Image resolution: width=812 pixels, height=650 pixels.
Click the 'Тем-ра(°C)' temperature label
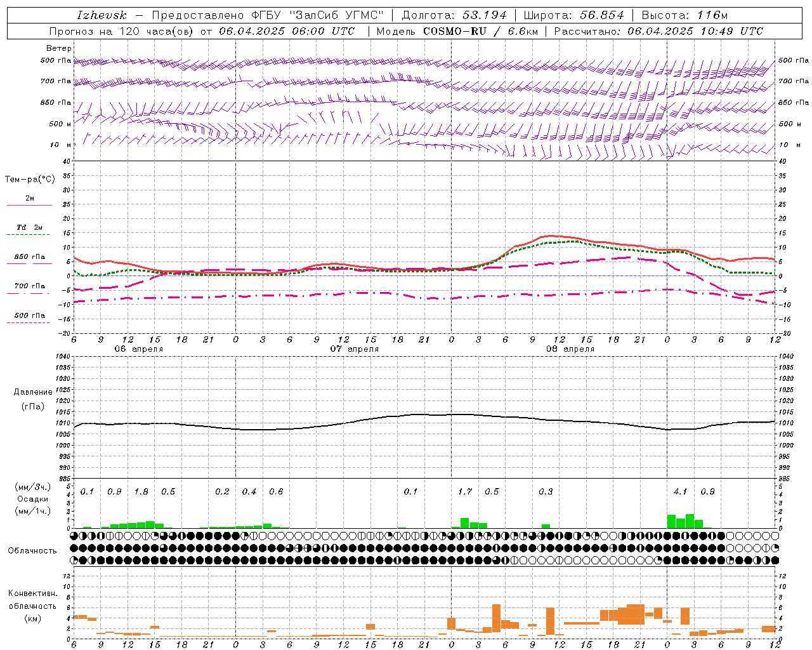[x=30, y=180]
